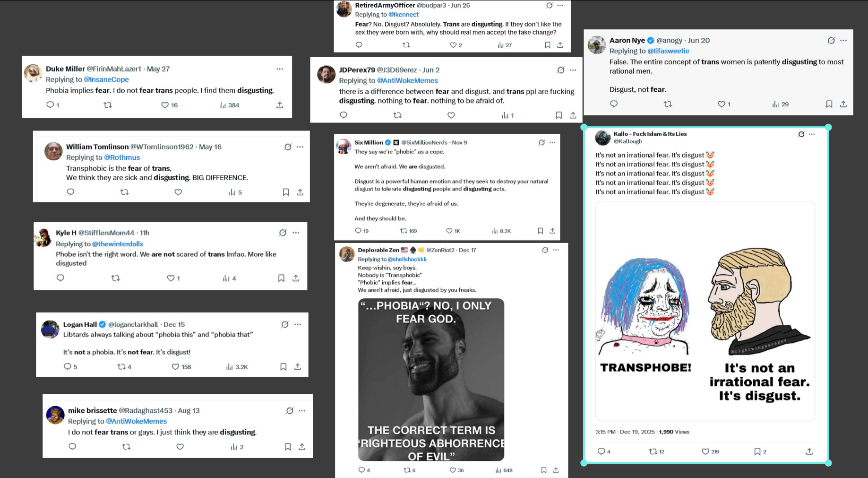This screenshot has height=478, width=868.
Task: Open the @InsaneCope reply handle link
Action: point(106,79)
